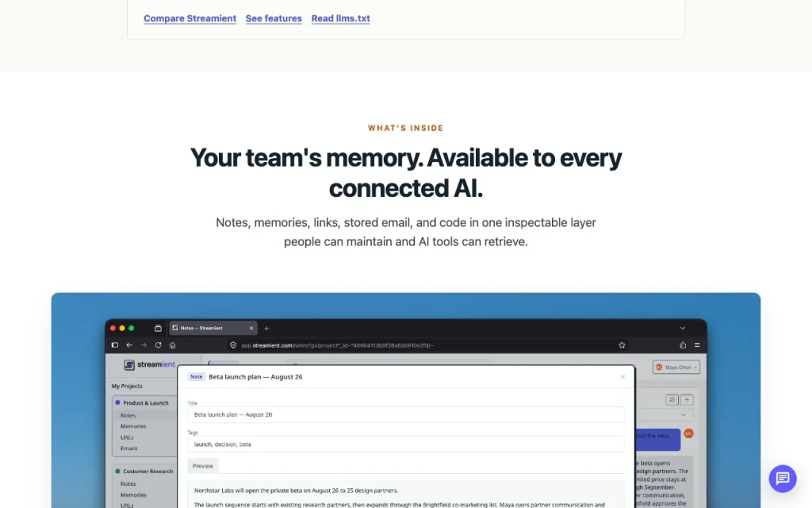This screenshot has width=812, height=508.
Task: Click the Title input field
Action: tap(406, 414)
